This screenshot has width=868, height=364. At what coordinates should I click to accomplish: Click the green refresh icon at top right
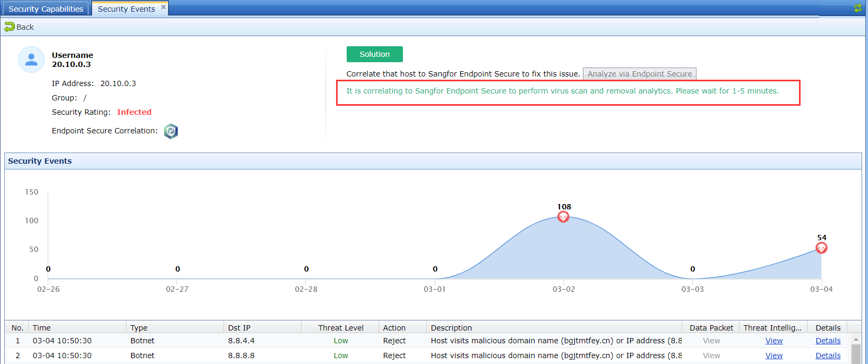858,8
